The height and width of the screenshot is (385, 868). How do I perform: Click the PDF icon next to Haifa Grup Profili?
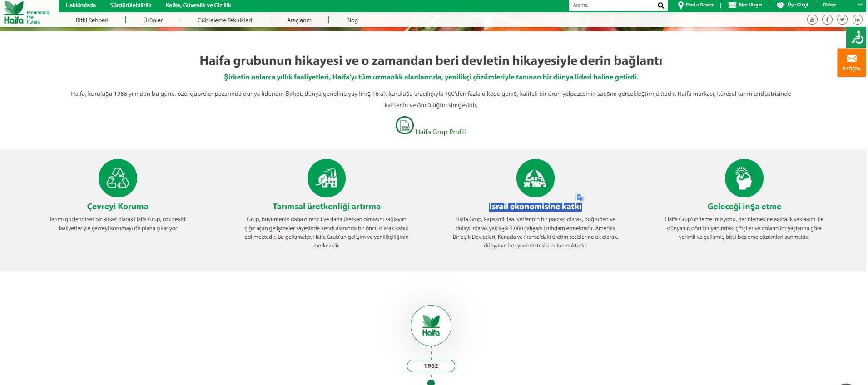[404, 125]
